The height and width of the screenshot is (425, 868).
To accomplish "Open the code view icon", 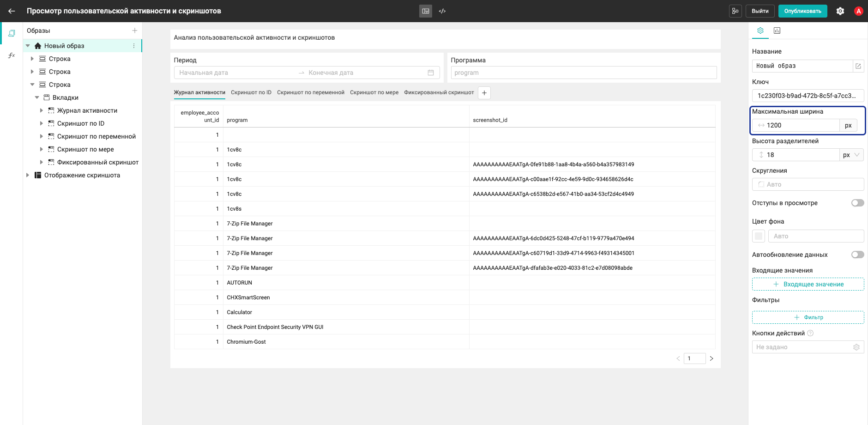I will click(x=442, y=11).
